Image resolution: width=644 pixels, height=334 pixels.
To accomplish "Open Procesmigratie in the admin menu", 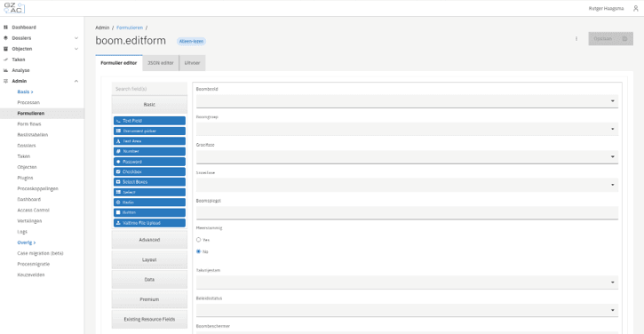I will click(x=33, y=264).
